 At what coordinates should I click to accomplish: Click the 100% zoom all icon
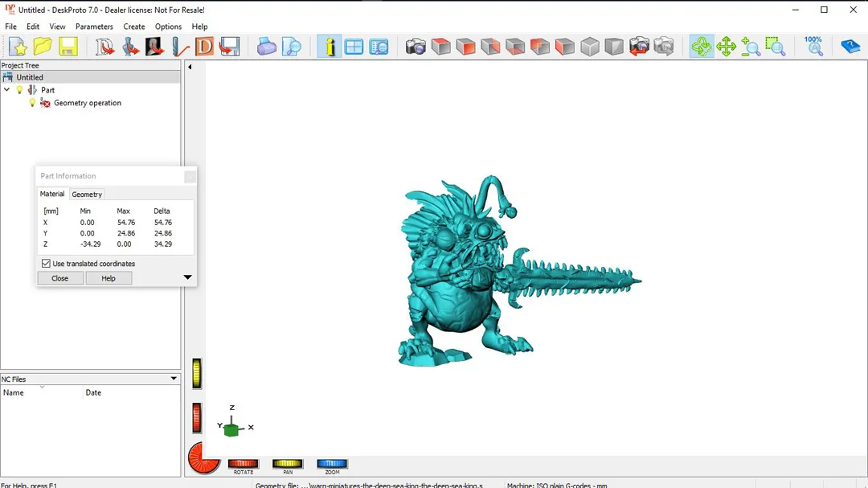click(813, 47)
